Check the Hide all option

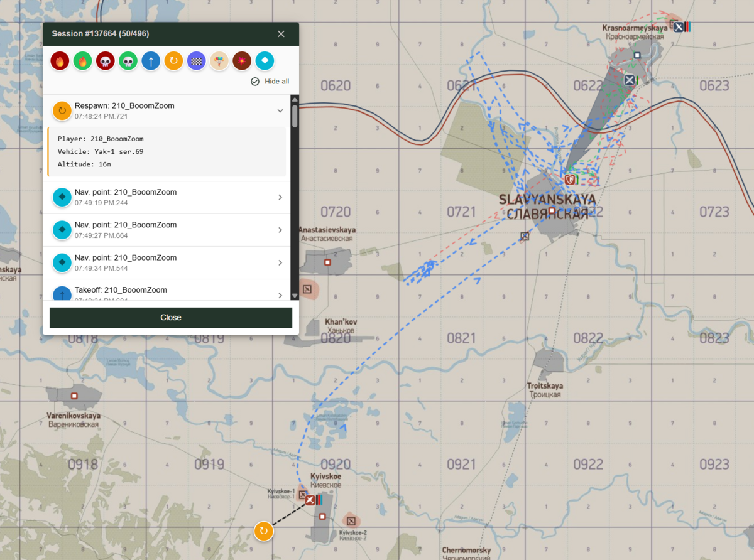coord(255,82)
